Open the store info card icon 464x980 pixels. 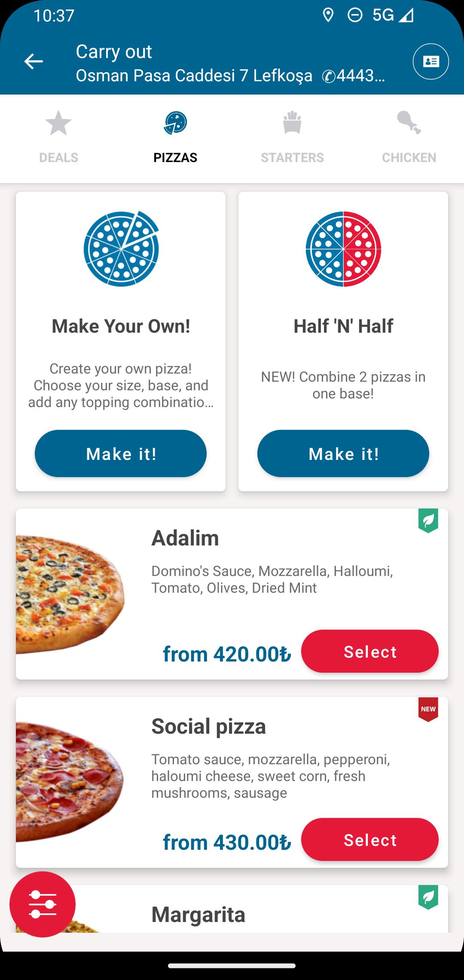430,61
